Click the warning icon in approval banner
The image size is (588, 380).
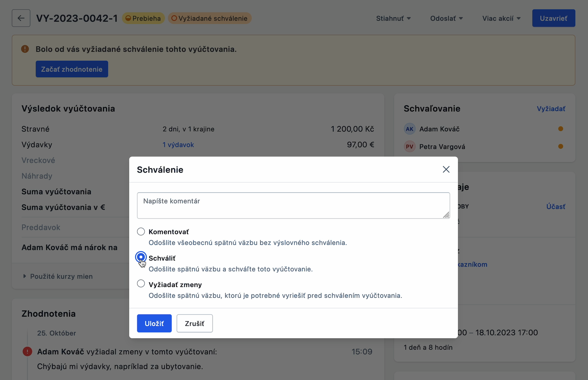pos(25,49)
